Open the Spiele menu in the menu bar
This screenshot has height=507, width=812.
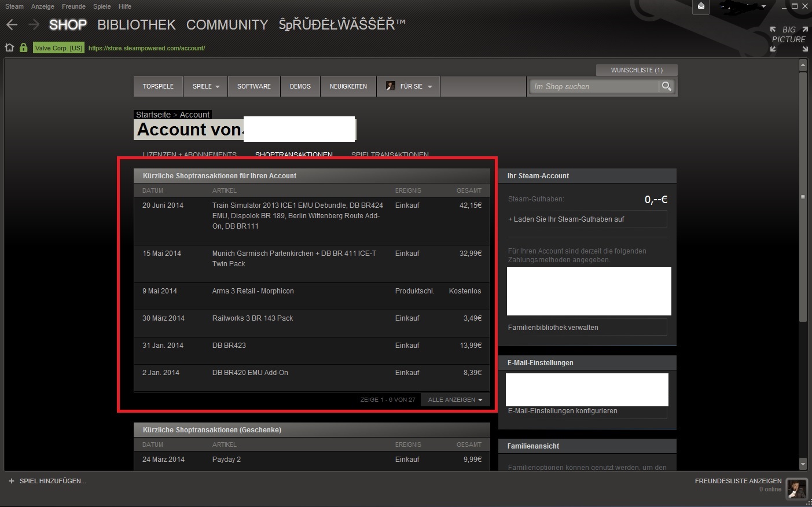(102, 6)
